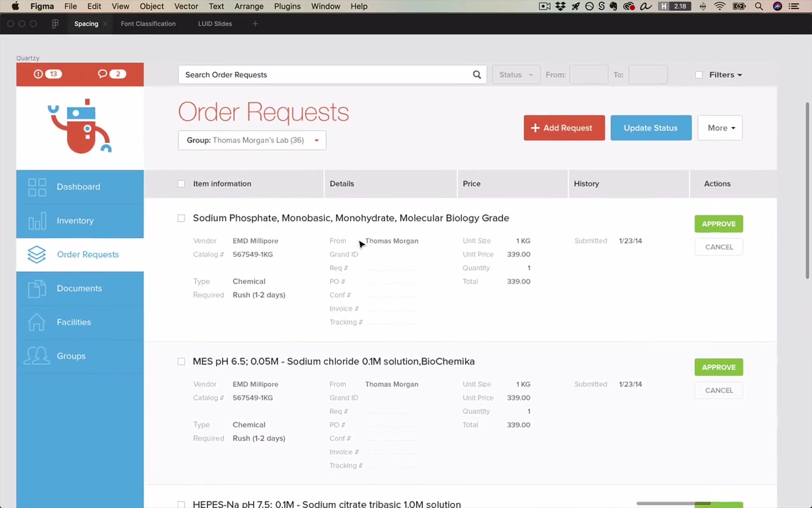This screenshot has height=508, width=812.
Task: Check the MES pH 6.5 request checkbox
Action: tap(181, 361)
